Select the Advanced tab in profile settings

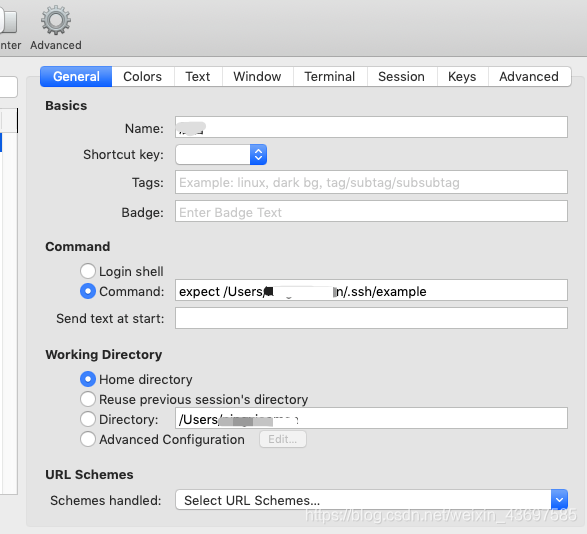point(529,76)
